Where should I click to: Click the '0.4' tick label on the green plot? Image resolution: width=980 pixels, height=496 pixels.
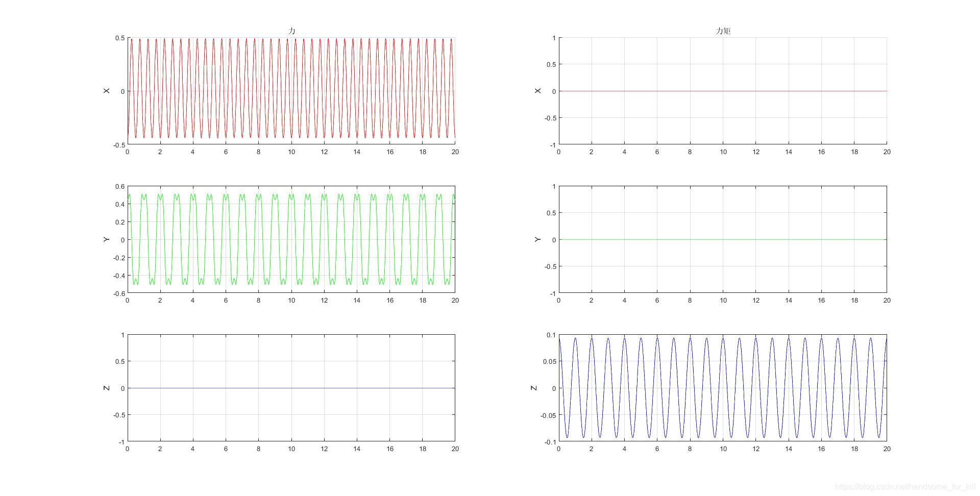(x=120, y=205)
